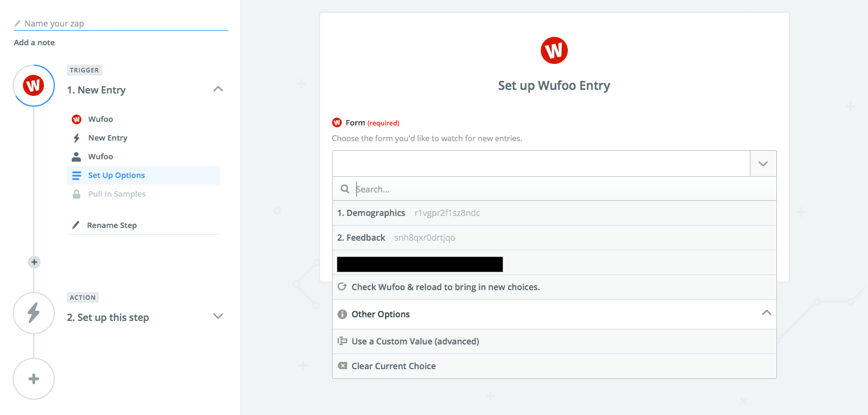Image resolution: width=868 pixels, height=415 pixels.
Task: Click the r1vgpr2f1sz8ndc form ID text
Action: pyautogui.click(x=447, y=213)
